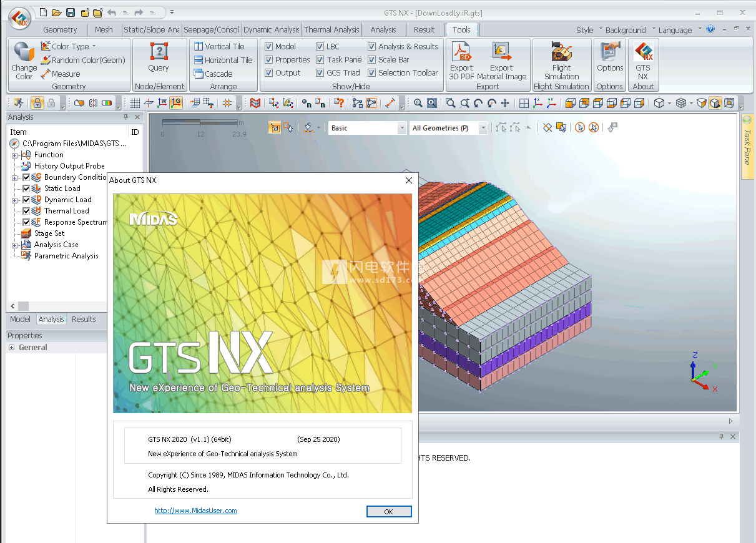Select History Output Probe item
This screenshot has width=756, height=543.
69,166
